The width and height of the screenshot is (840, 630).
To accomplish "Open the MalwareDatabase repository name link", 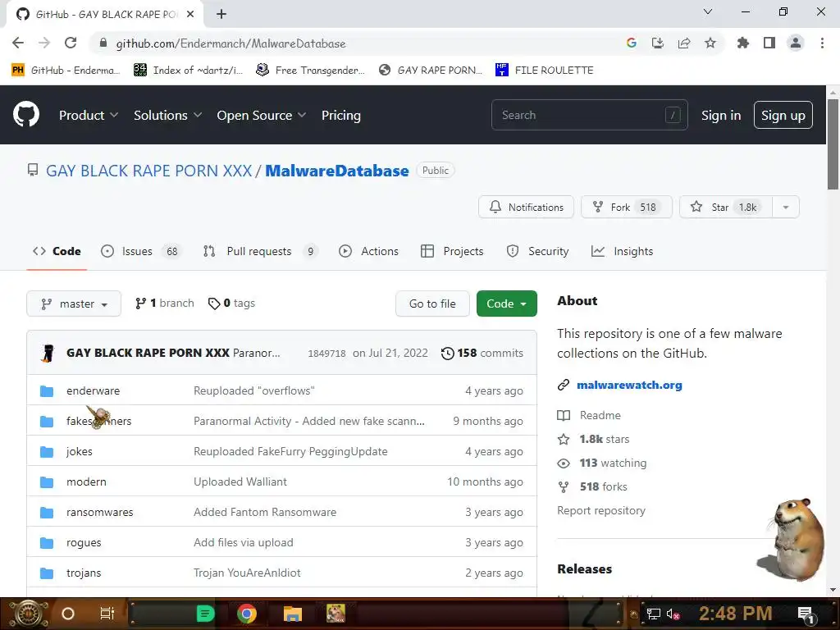I will 337,171.
